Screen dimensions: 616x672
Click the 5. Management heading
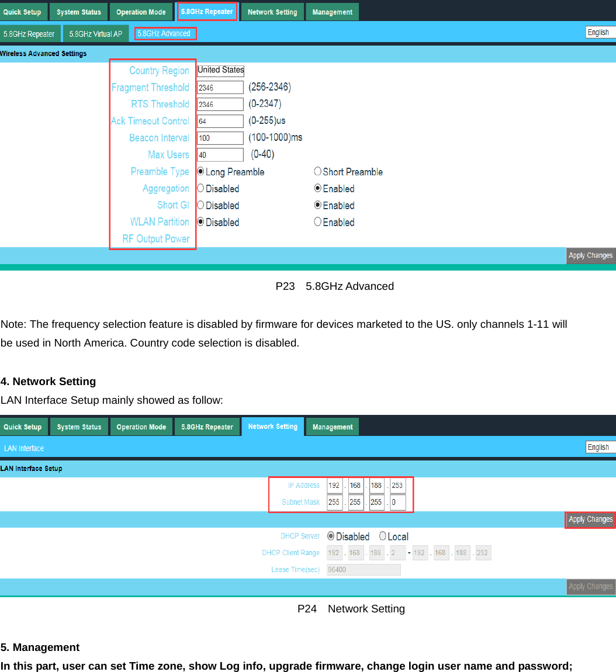40,647
